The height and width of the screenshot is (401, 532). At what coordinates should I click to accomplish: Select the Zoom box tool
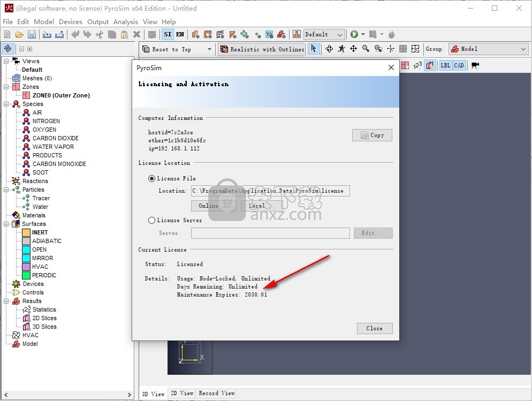coord(378,49)
